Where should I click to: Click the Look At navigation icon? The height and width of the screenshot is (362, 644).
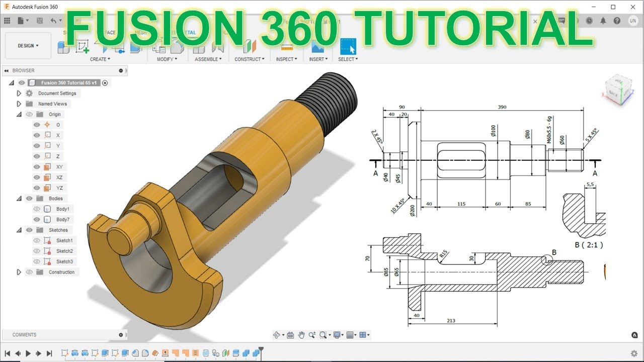pos(291,335)
